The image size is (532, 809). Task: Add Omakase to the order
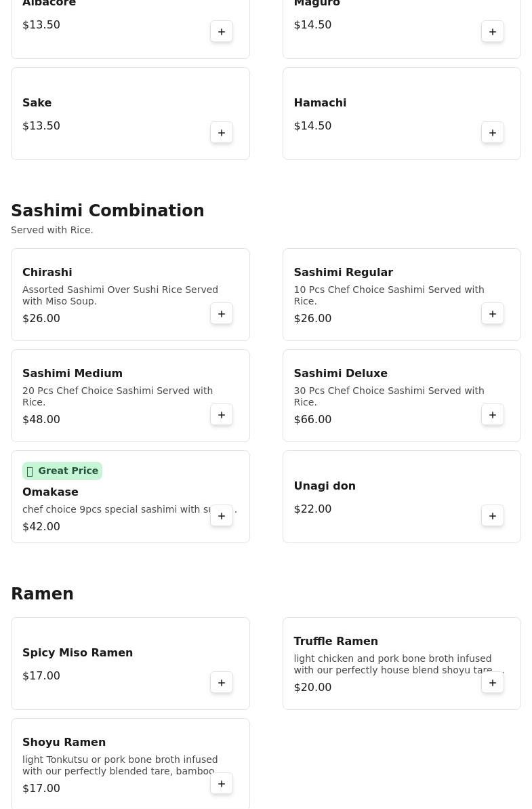pyautogui.click(x=222, y=516)
